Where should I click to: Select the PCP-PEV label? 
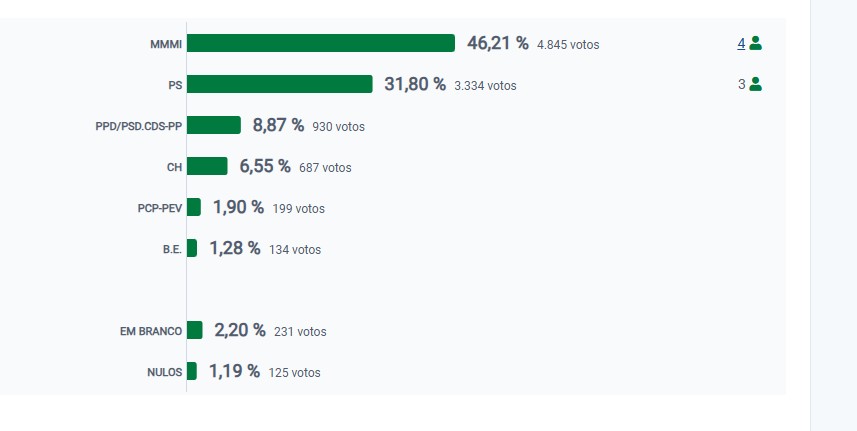pyautogui.click(x=160, y=208)
